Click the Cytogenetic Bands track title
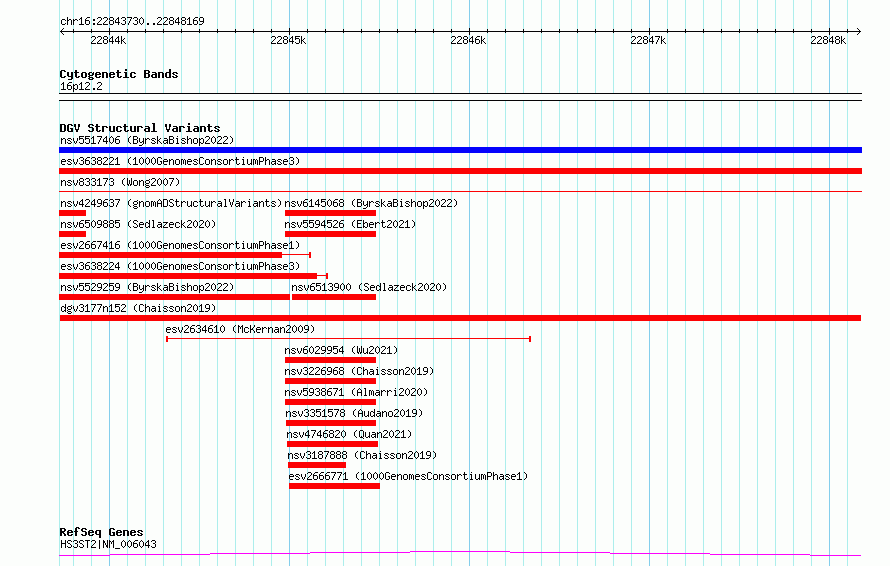 (x=119, y=74)
